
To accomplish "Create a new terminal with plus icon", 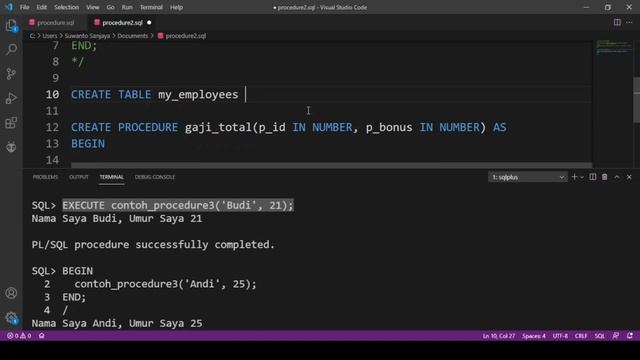I will click(574, 177).
